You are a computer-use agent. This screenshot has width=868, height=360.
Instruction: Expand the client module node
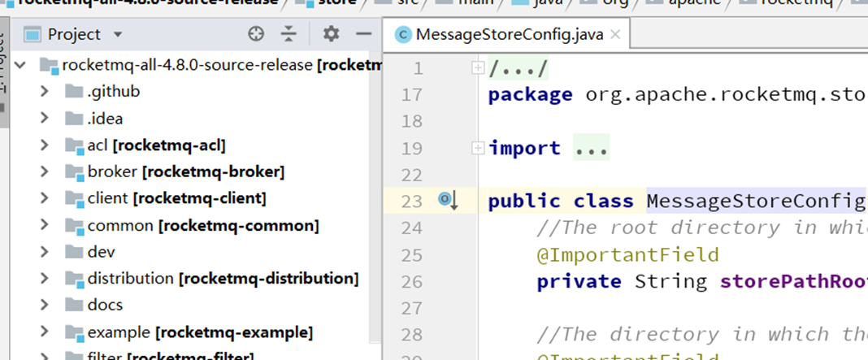click(x=45, y=197)
